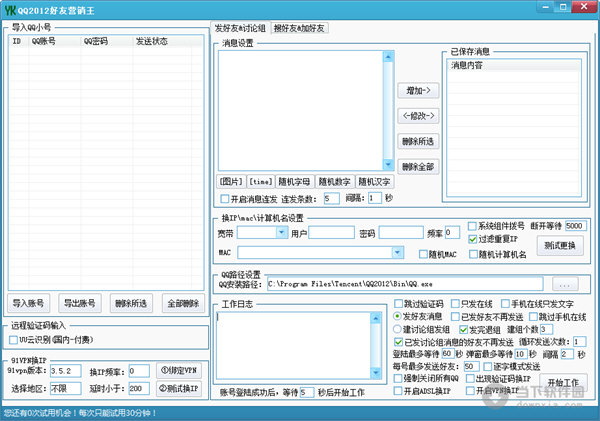Enable 随机计算机名 checkbox
Image resolution: width=600 pixels, height=421 pixels.
tap(473, 254)
